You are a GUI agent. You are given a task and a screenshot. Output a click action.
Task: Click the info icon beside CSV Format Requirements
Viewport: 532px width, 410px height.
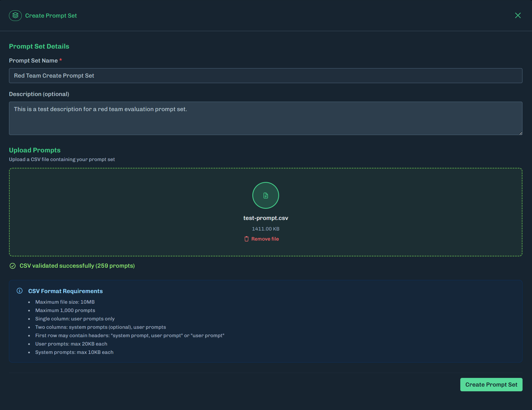coord(20,291)
